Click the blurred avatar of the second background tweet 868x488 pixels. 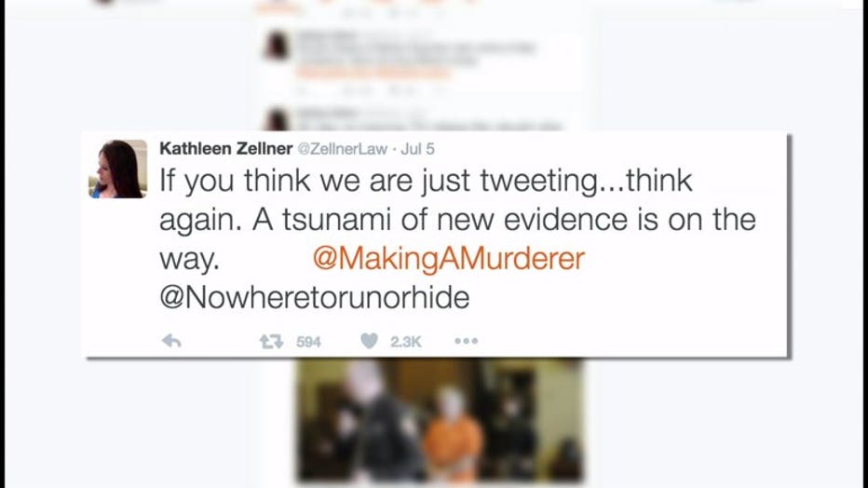tap(277, 119)
